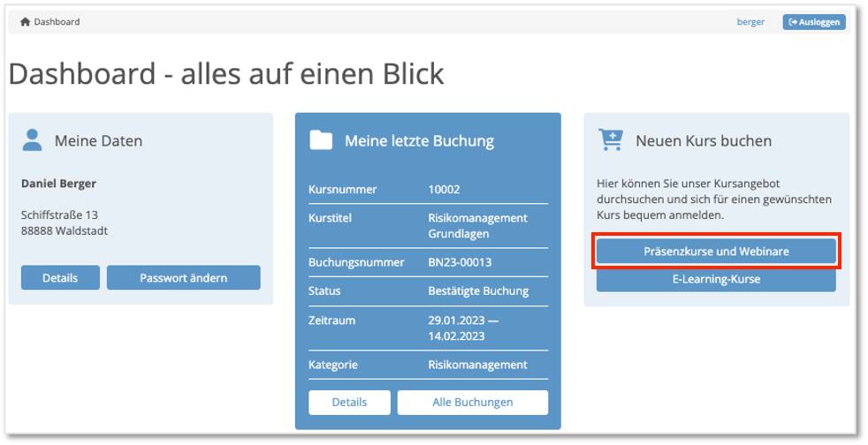Click the shopping cart icon beside Neuen Kurs buchen
The image size is (868, 445).
coord(611,140)
